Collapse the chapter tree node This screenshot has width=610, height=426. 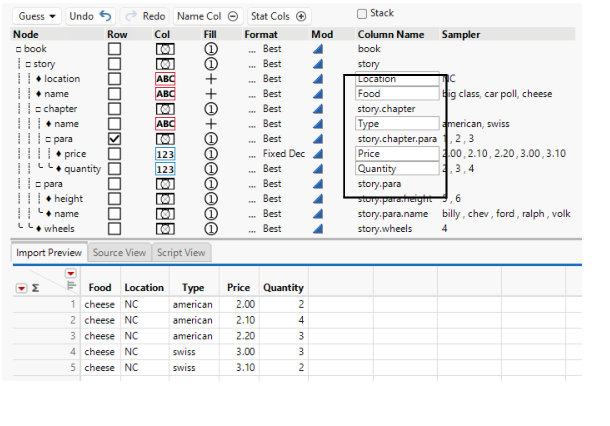click(38, 109)
